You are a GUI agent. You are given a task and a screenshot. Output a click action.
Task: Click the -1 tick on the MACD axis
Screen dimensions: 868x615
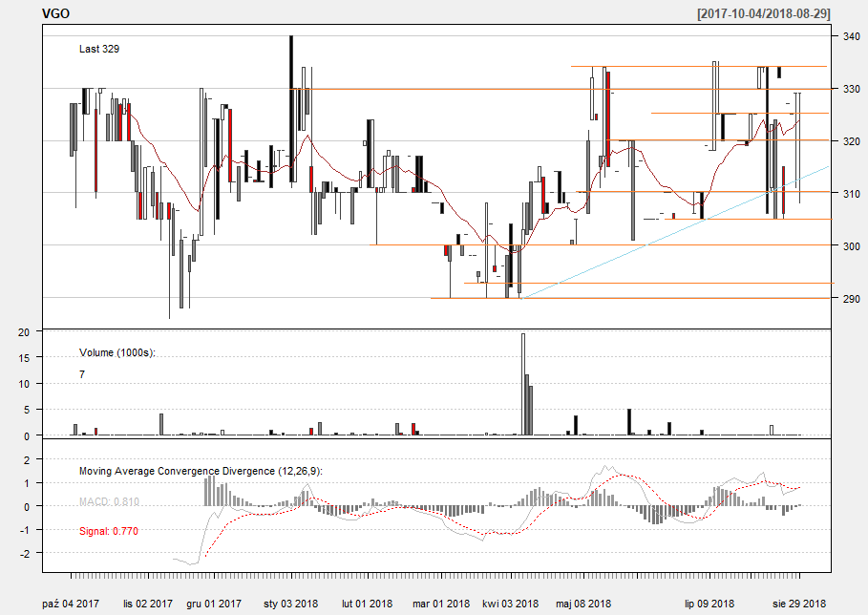(24, 530)
